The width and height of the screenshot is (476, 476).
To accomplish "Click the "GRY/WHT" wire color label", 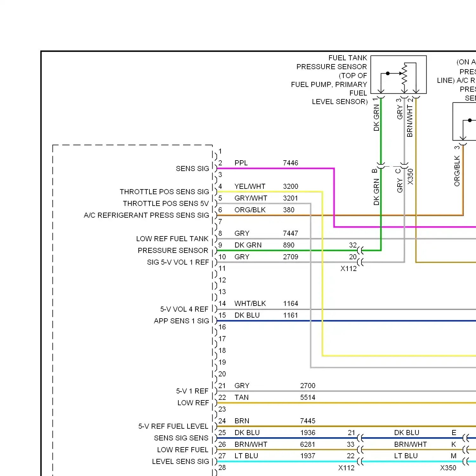I will coord(251,198).
